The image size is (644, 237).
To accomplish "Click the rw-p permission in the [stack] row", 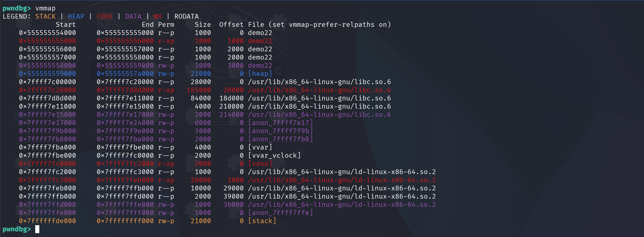I will tap(166, 221).
